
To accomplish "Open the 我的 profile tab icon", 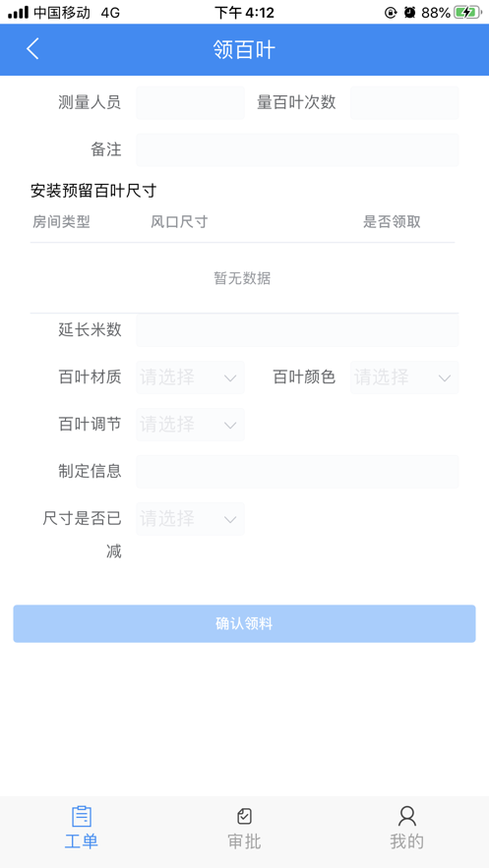I will pos(407,817).
